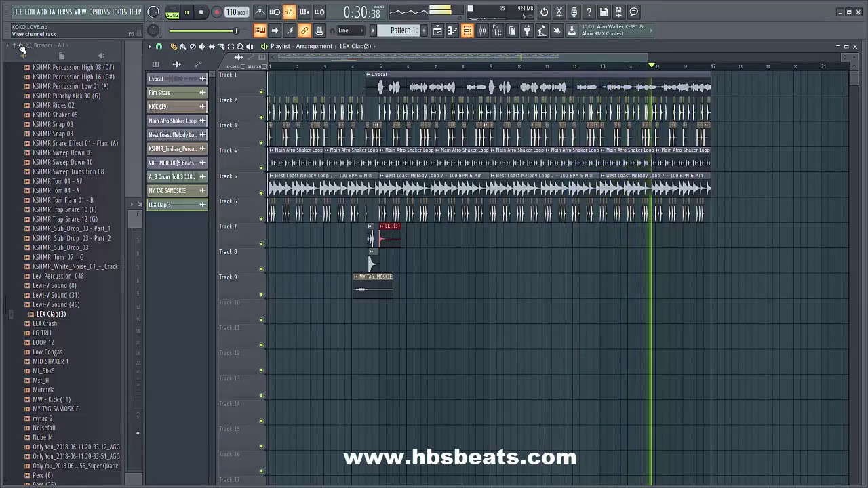Select the Draw pencil tool in Playlist
868x488 pixels.
174,47
